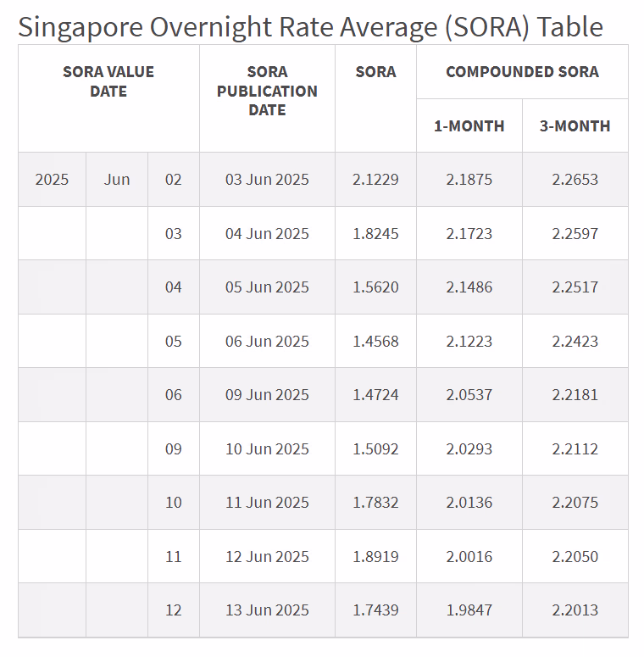Pick 3-month compounded value '2.2075'
The image size is (644, 657).
coord(575,503)
